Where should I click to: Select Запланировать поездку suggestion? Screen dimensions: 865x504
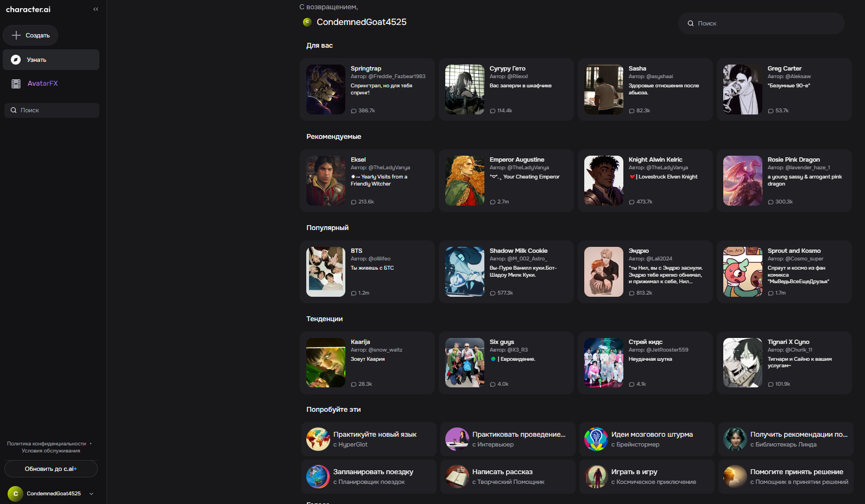coord(369,477)
